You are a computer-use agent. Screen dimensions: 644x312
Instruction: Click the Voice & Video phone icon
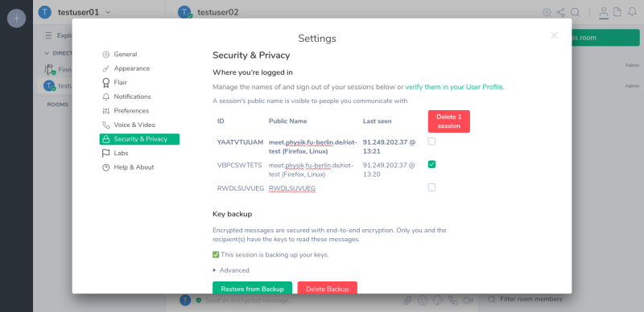click(x=106, y=125)
